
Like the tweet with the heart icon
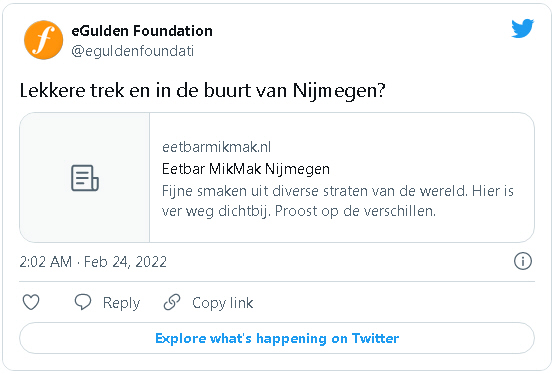point(31,303)
